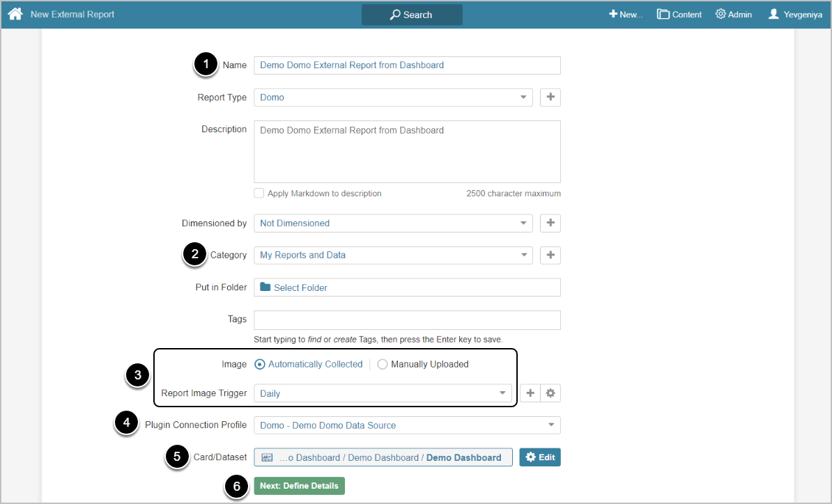This screenshot has width=832, height=504.
Task: Select Manually Uploaded image option
Action: [x=382, y=364]
